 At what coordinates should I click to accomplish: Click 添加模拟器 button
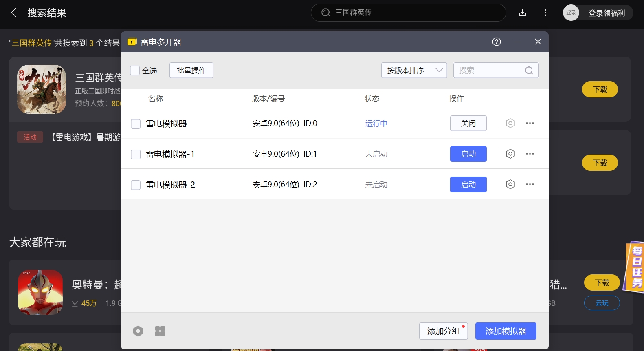tap(506, 331)
